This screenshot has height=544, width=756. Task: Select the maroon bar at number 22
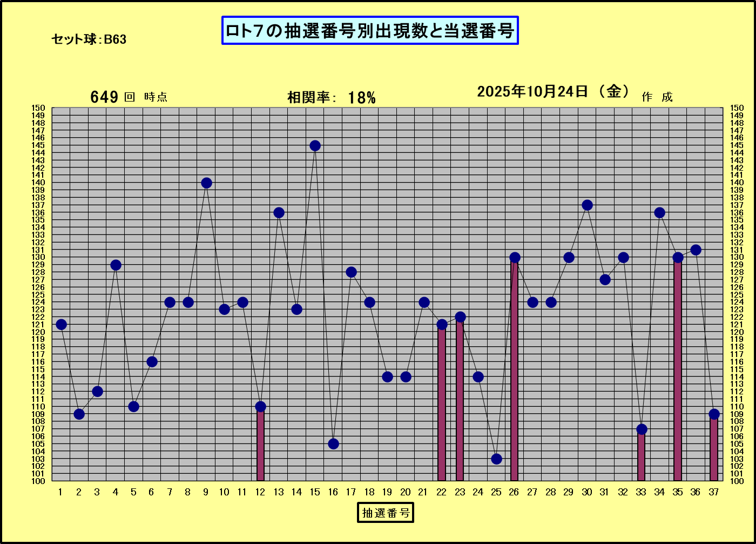pyautogui.click(x=442, y=405)
